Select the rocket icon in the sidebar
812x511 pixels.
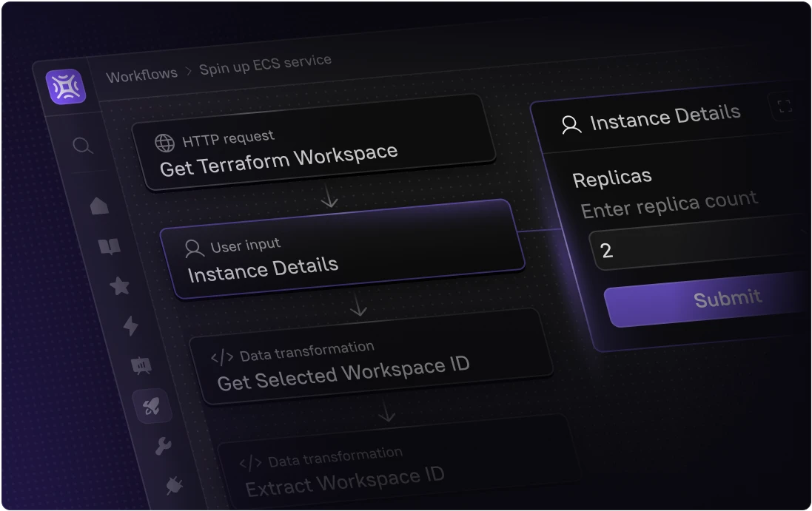pyautogui.click(x=152, y=406)
